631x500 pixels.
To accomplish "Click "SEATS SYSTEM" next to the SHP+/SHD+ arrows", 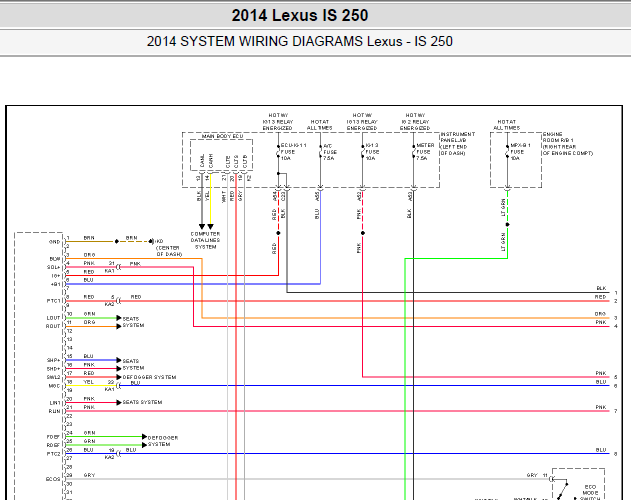I will pyautogui.click(x=133, y=365).
